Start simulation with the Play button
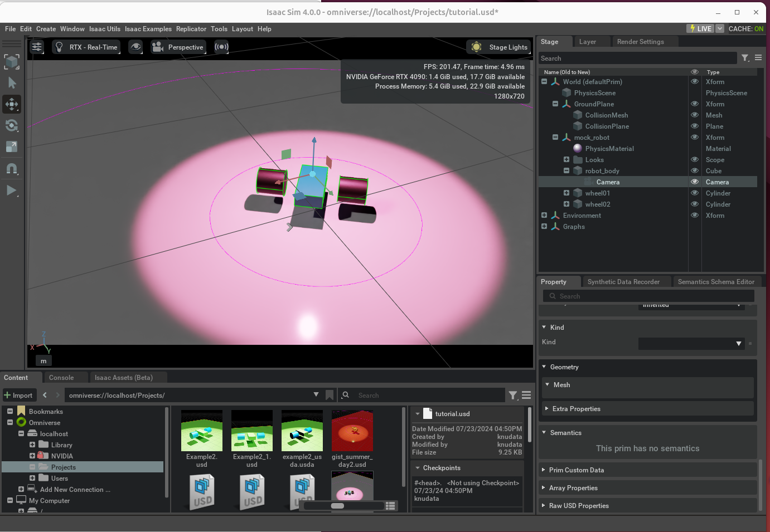 point(12,191)
